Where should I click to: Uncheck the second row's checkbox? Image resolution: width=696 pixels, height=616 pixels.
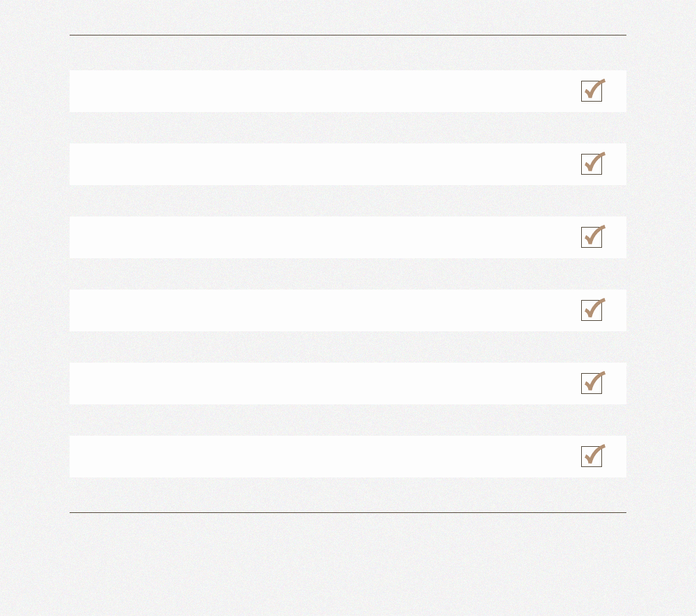(592, 164)
